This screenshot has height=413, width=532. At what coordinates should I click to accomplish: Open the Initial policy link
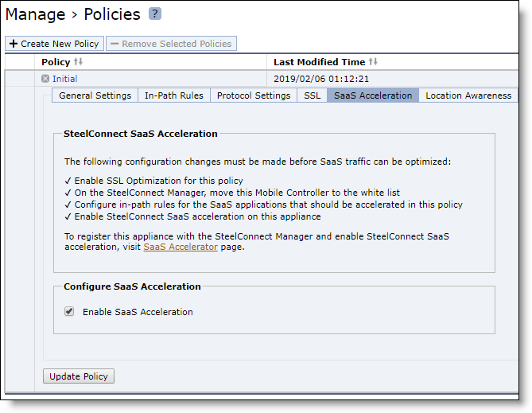[x=64, y=79]
